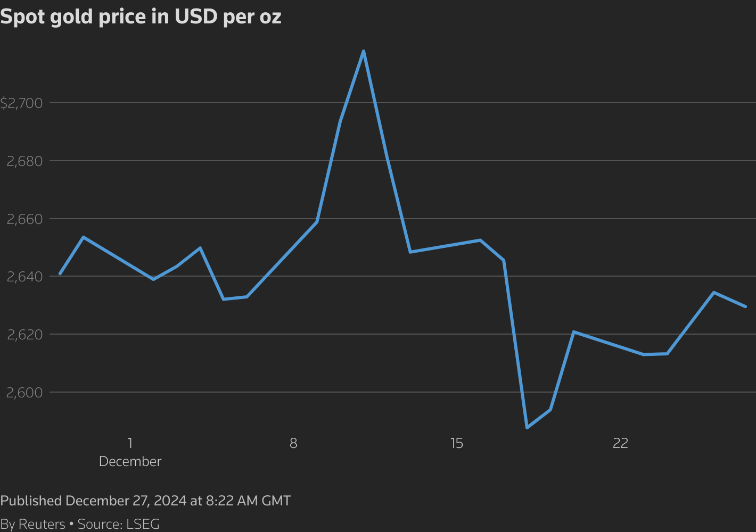Click the "22" date tick label

[x=620, y=443]
